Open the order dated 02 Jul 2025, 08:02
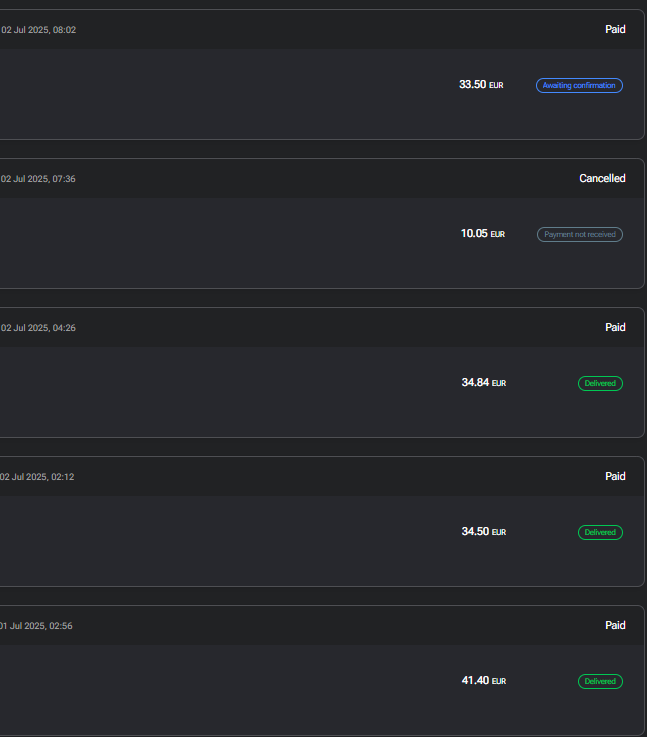The image size is (647, 737). pos(38,30)
